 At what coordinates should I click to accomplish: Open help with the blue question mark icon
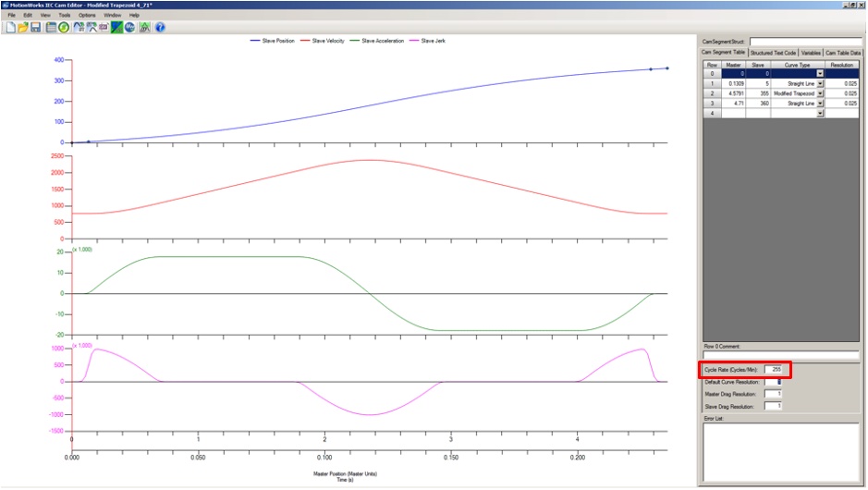click(160, 27)
